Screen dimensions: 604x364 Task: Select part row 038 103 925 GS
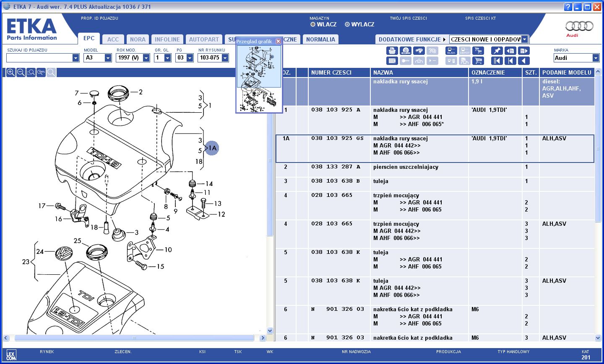coord(435,148)
